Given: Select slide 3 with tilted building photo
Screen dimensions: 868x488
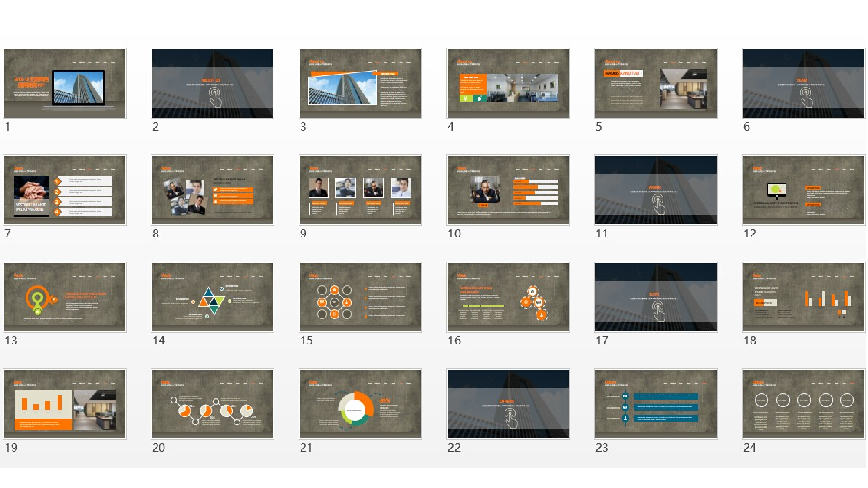Looking at the screenshot, I should (360, 83).
